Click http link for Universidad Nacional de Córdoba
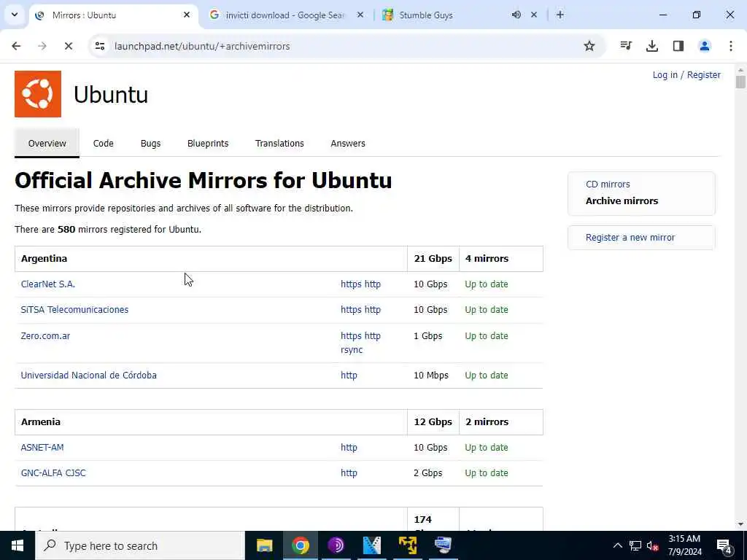Image resolution: width=747 pixels, height=560 pixels. click(x=349, y=376)
